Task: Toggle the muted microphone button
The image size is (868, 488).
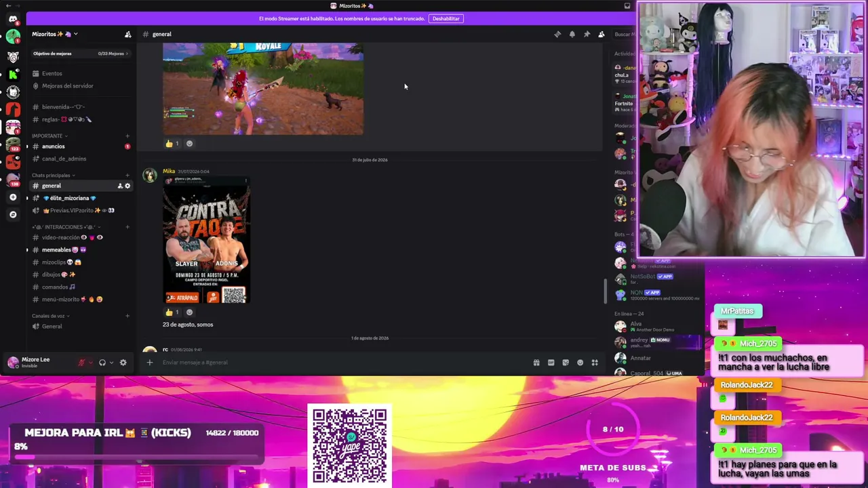Action: click(x=81, y=363)
